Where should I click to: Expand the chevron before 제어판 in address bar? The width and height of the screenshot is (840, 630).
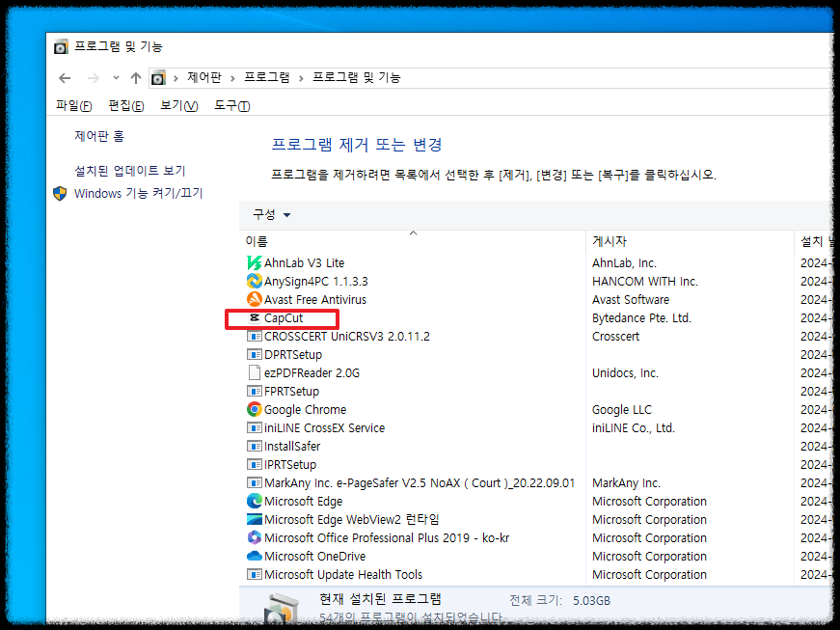176,79
